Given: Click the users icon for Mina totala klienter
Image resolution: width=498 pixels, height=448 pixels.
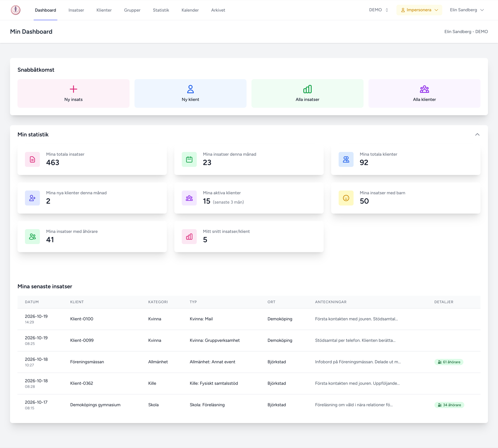Looking at the screenshot, I should 346,159.
